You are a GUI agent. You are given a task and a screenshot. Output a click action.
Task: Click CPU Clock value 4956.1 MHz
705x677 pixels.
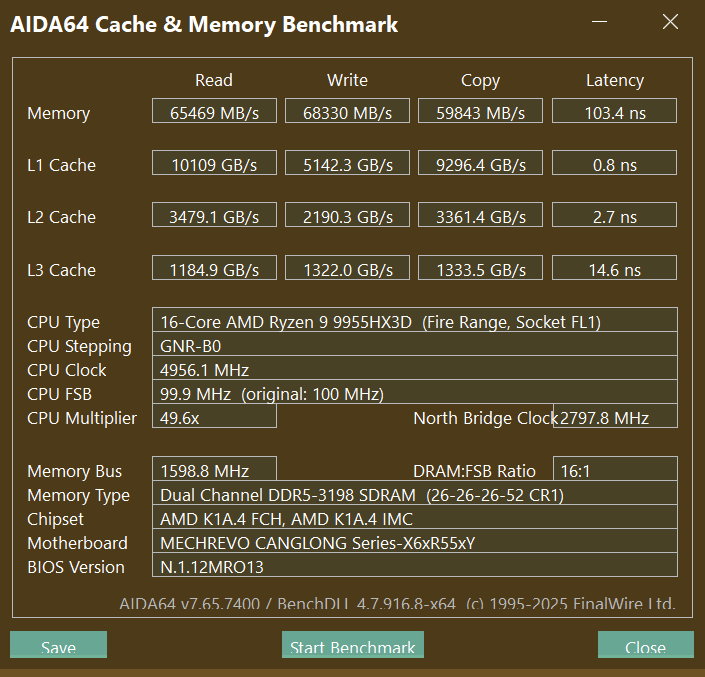click(x=415, y=368)
